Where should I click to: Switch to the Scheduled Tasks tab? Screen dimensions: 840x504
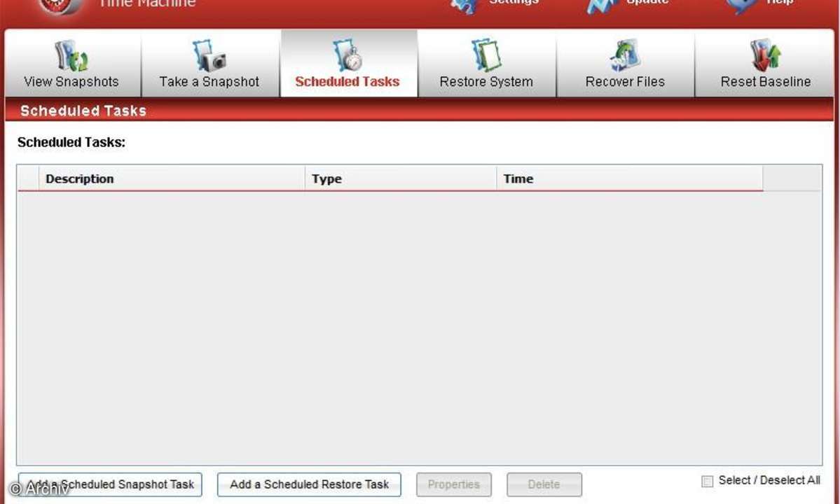347,64
